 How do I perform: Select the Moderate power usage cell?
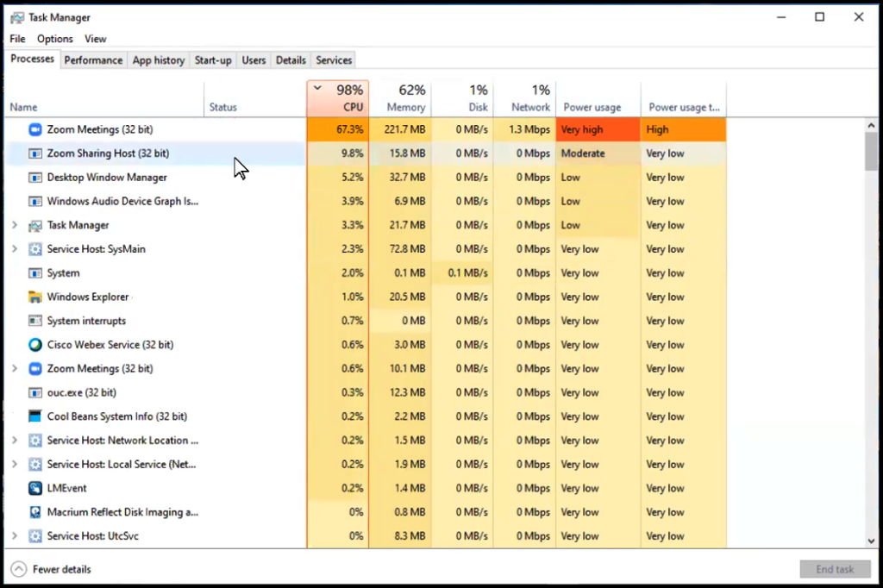pos(598,153)
